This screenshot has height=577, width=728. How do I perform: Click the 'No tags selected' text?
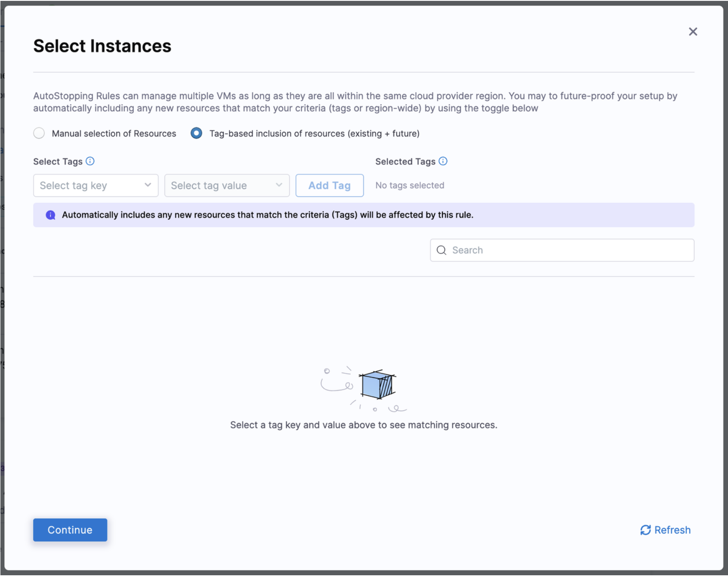point(409,185)
